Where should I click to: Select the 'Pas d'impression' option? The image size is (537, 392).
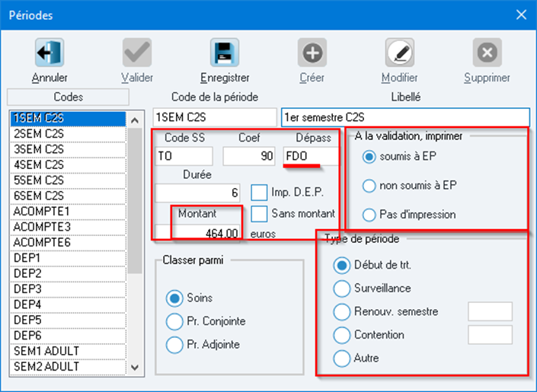(369, 215)
